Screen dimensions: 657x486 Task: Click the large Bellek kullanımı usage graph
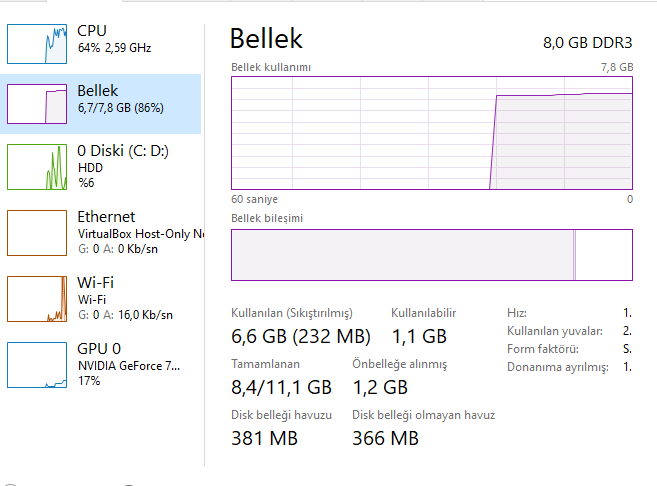[432, 131]
